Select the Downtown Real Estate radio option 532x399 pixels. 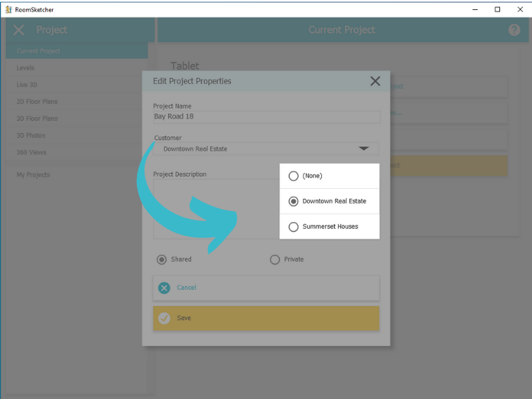[x=293, y=201]
